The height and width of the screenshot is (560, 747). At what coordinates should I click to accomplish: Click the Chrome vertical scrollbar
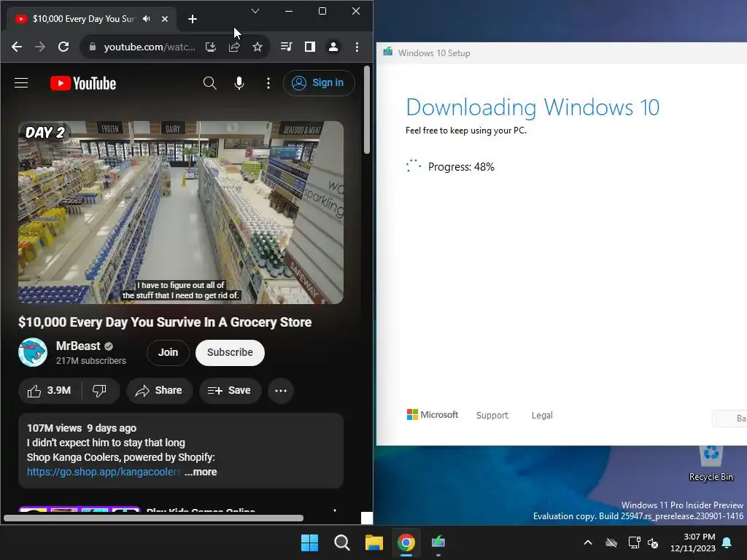pyautogui.click(x=367, y=109)
